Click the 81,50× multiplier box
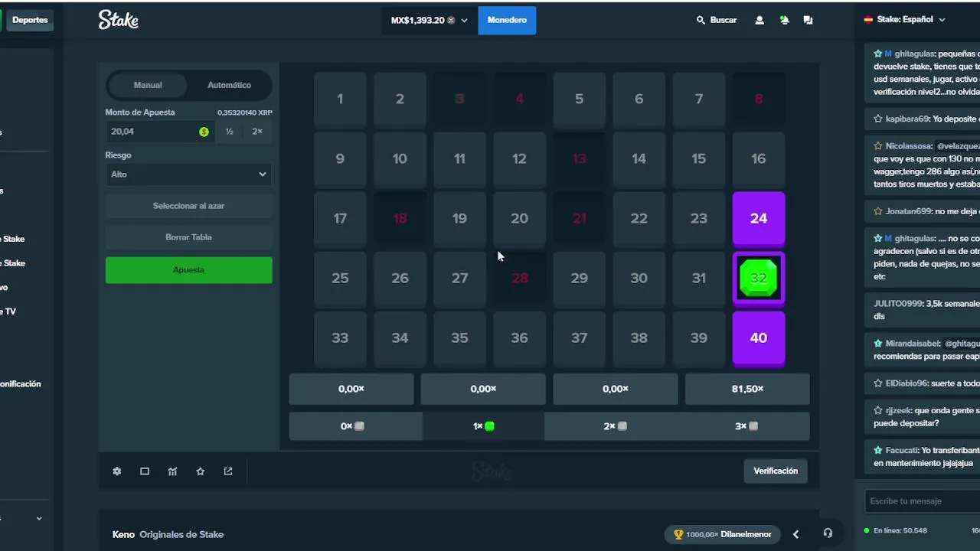 (747, 389)
